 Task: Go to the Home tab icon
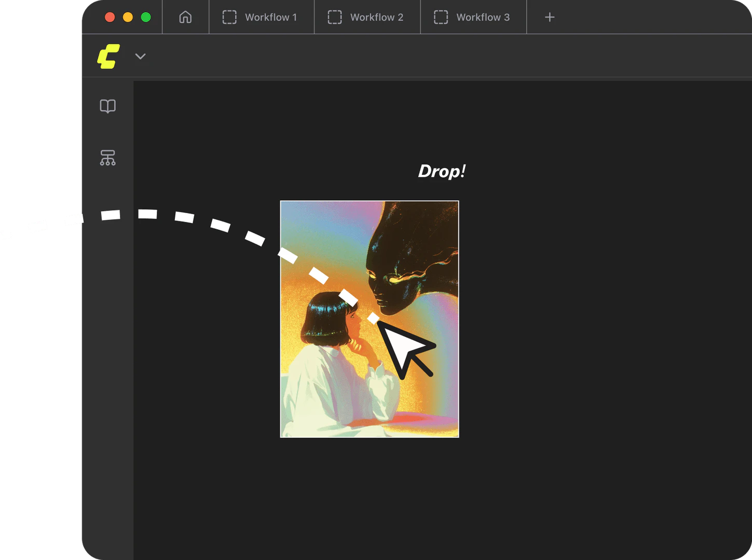[185, 17]
